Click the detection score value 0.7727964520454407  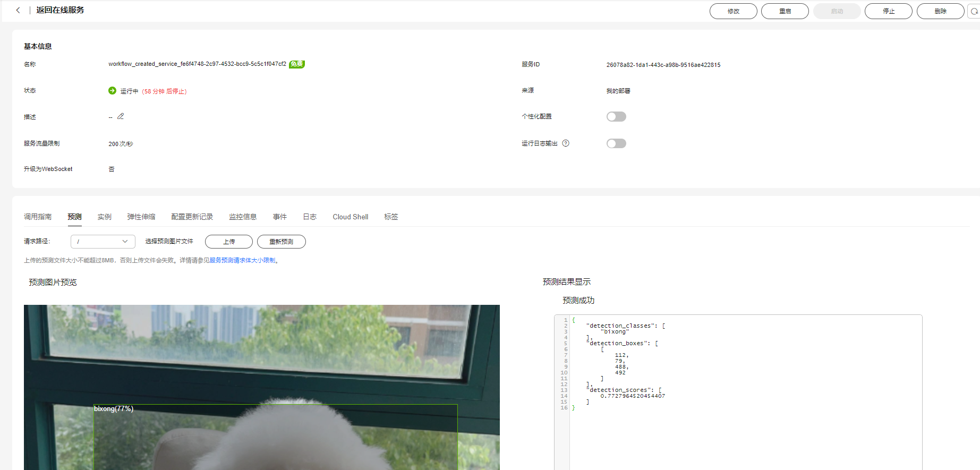coord(633,396)
